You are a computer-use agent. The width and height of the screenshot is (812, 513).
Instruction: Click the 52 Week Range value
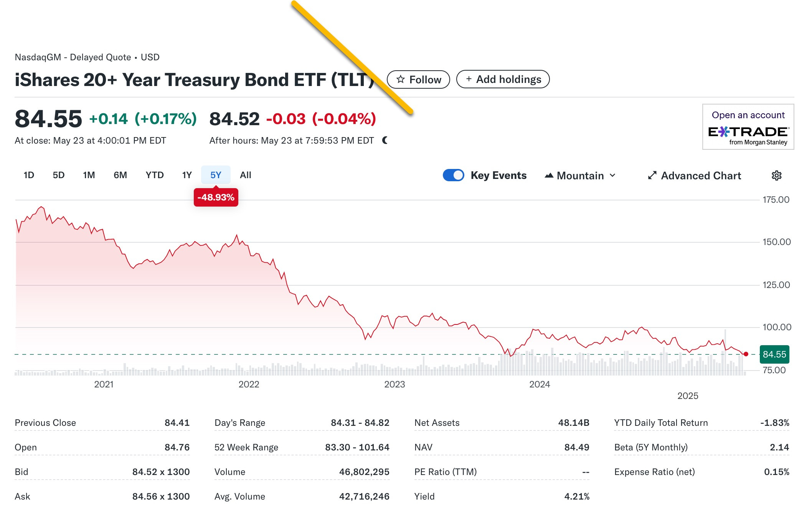click(x=357, y=447)
